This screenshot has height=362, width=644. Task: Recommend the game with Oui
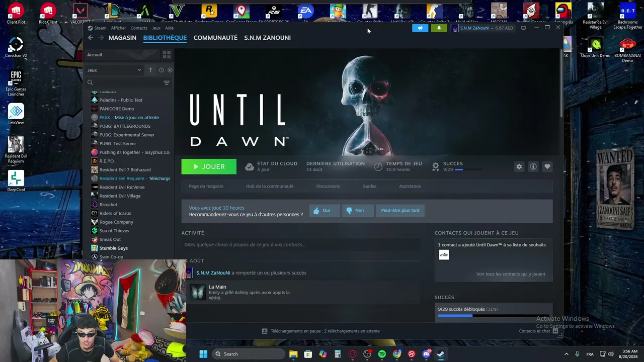tap(324, 210)
